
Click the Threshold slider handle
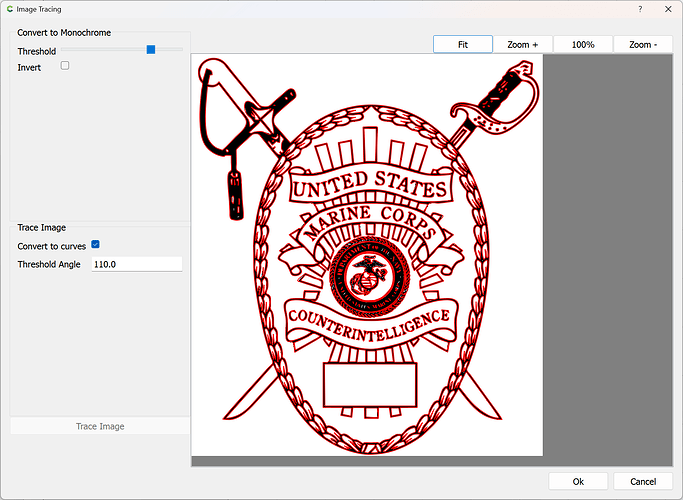[x=151, y=50]
